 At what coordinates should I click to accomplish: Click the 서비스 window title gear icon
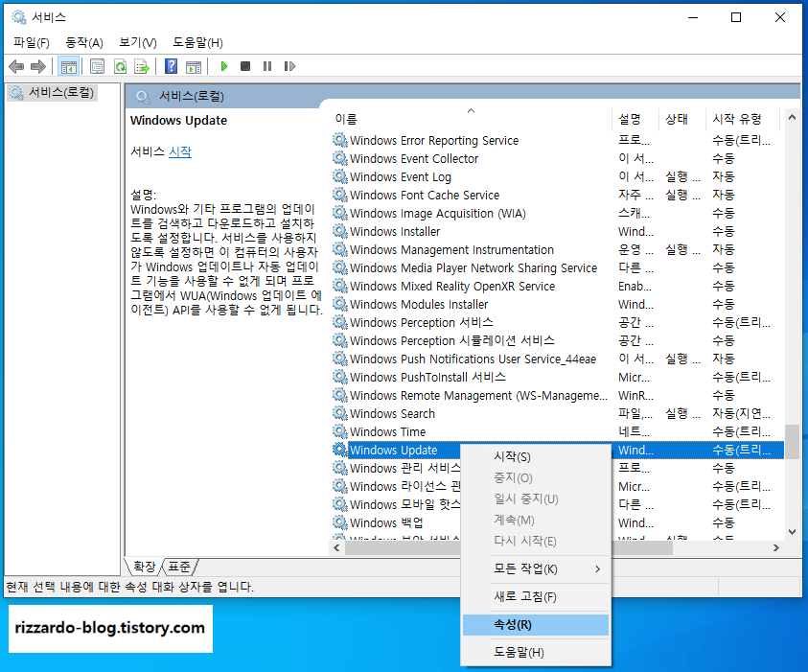click(x=19, y=17)
